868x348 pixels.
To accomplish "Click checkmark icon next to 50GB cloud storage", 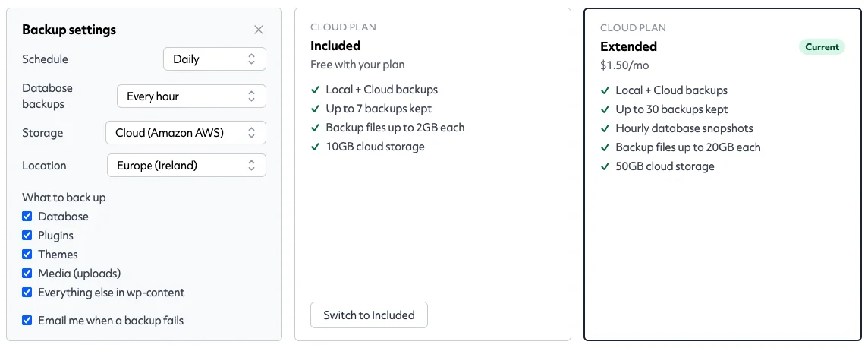I will [x=605, y=166].
